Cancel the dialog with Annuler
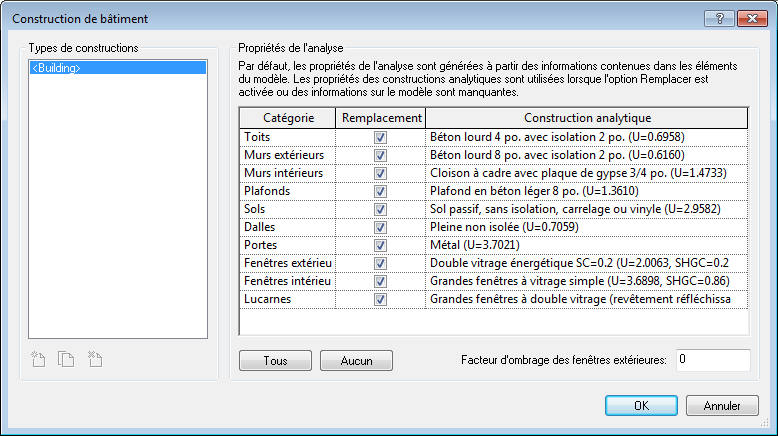Viewport: 778px width, 436px height. click(x=722, y=406)
